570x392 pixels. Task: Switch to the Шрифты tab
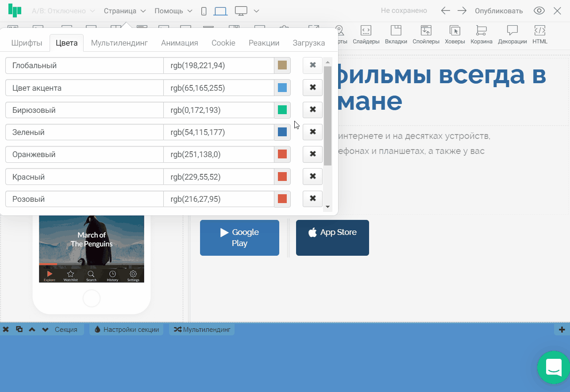point(27,43)
